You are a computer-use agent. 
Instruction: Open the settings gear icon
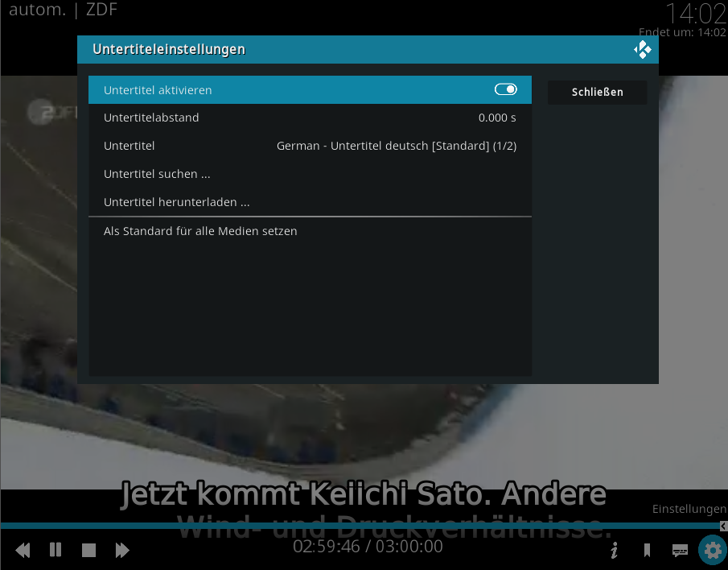point(713,551)
